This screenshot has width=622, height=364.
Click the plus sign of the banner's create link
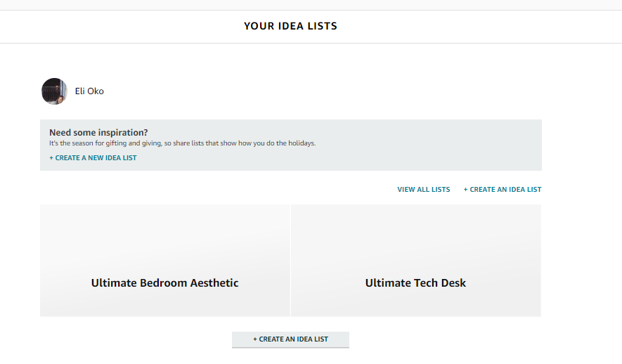(51, 158)
